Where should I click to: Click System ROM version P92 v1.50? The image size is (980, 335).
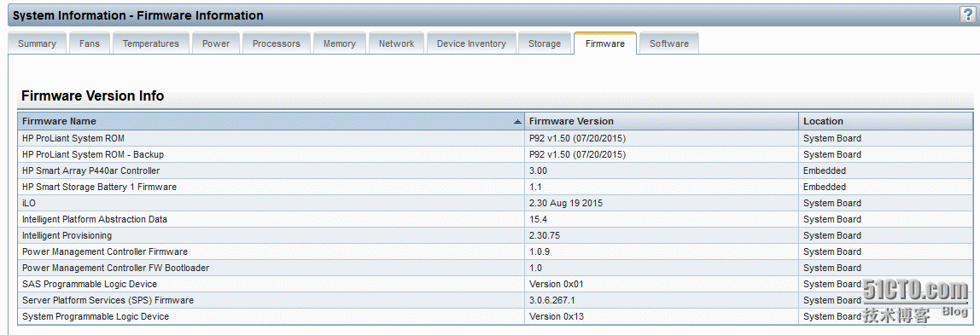click(x=577, y=138)
